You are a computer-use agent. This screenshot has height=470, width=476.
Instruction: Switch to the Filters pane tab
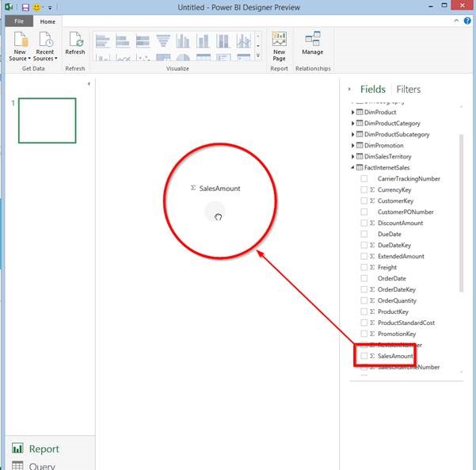[409, 89]
